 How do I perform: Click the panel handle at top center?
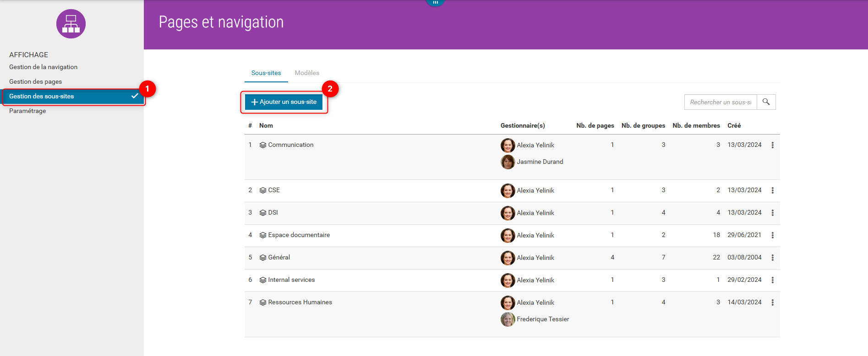pos(435,2)
